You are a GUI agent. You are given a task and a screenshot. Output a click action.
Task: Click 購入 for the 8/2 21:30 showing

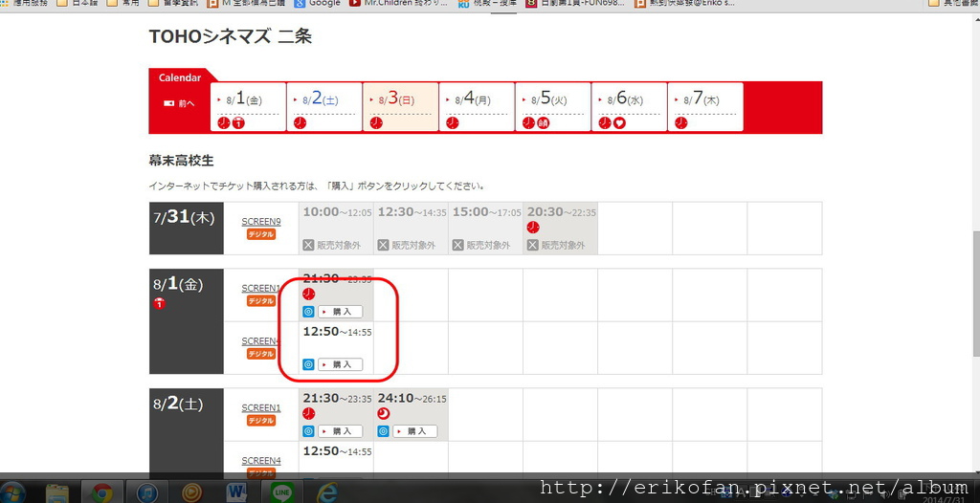click(340, 431)
